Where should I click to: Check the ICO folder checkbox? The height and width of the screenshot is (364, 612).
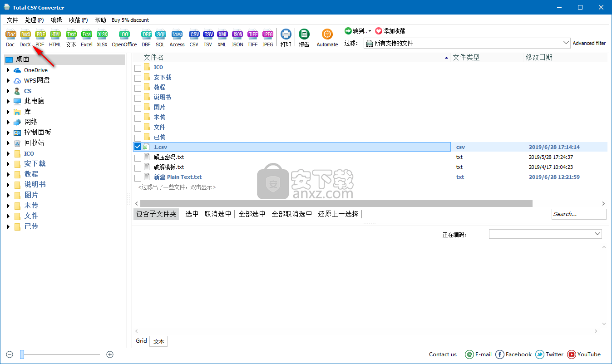(138, 68)
